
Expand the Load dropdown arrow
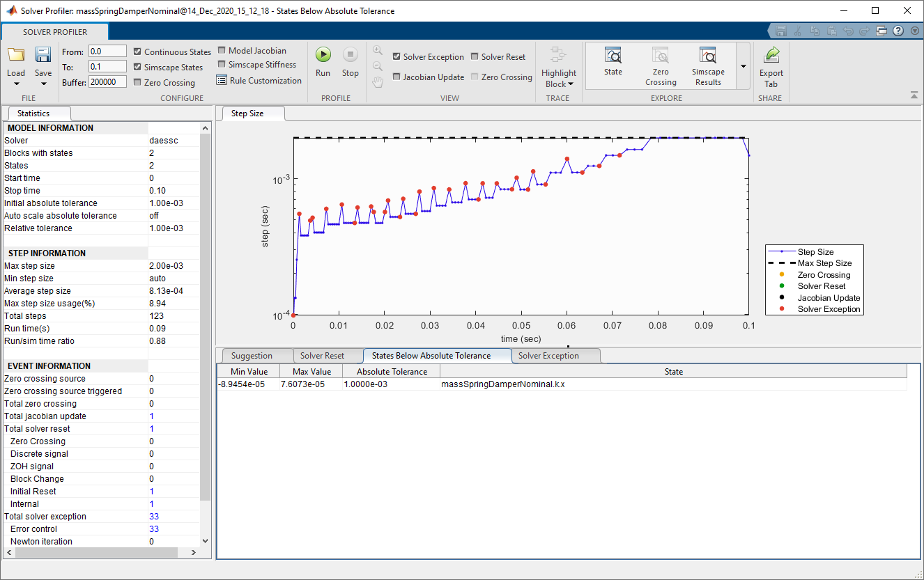pos(16,84)
